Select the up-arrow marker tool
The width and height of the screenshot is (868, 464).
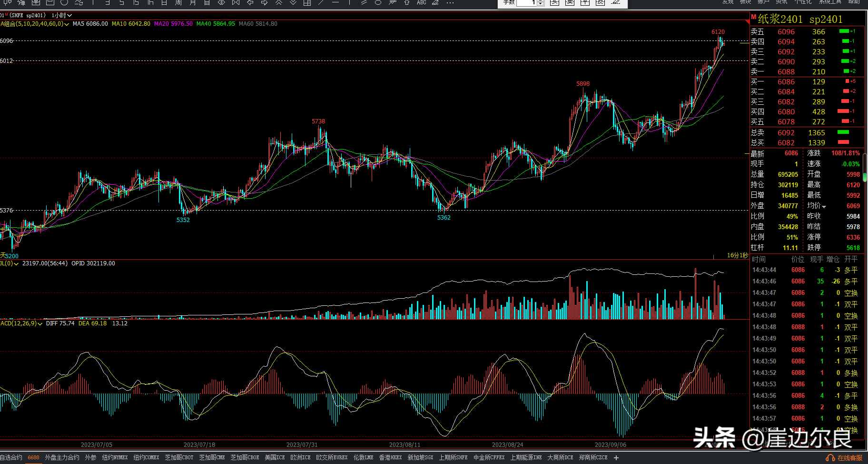[x=407, y=2]
